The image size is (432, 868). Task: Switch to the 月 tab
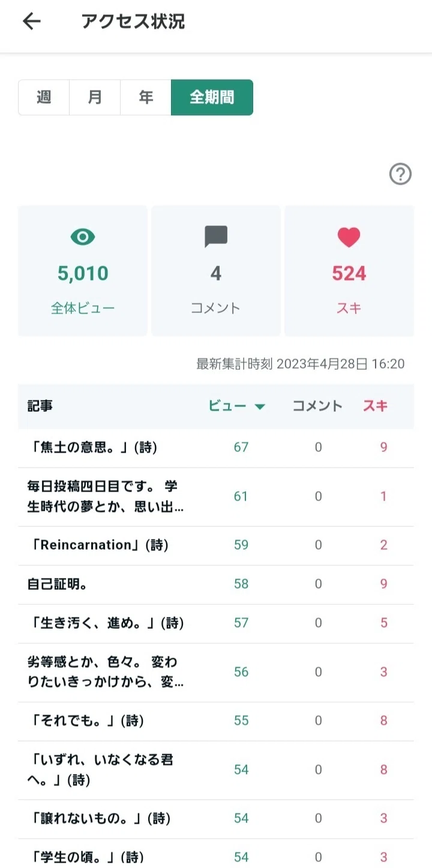(x=95, y=97)
